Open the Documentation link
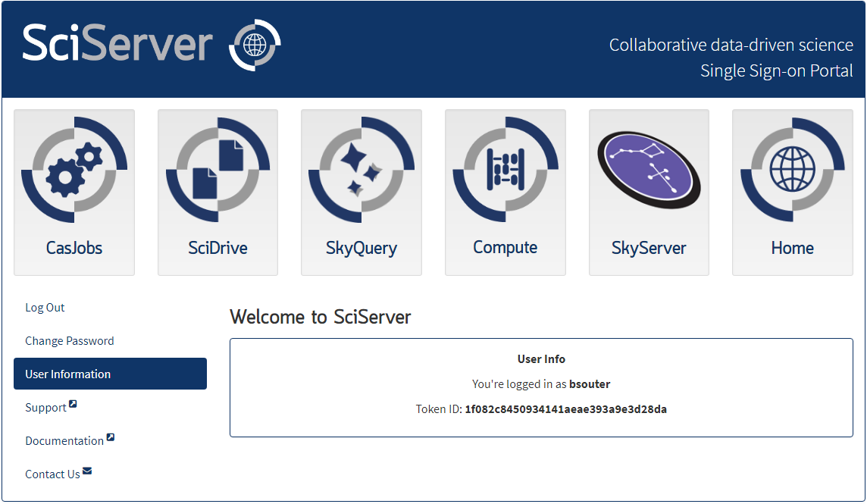This screenshot has width=867, height=504. (64, 441)
